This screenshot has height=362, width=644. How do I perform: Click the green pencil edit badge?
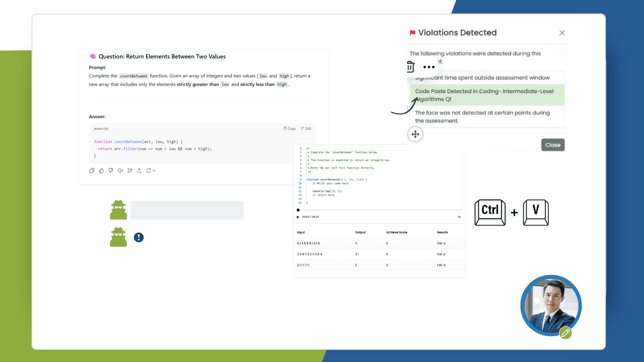tap(566, 333)
